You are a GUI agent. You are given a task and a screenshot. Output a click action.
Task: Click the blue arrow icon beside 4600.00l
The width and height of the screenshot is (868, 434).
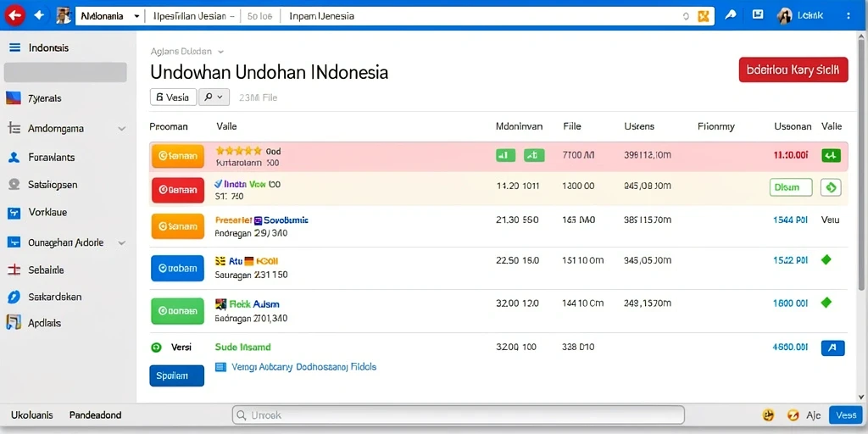[832, 348]
